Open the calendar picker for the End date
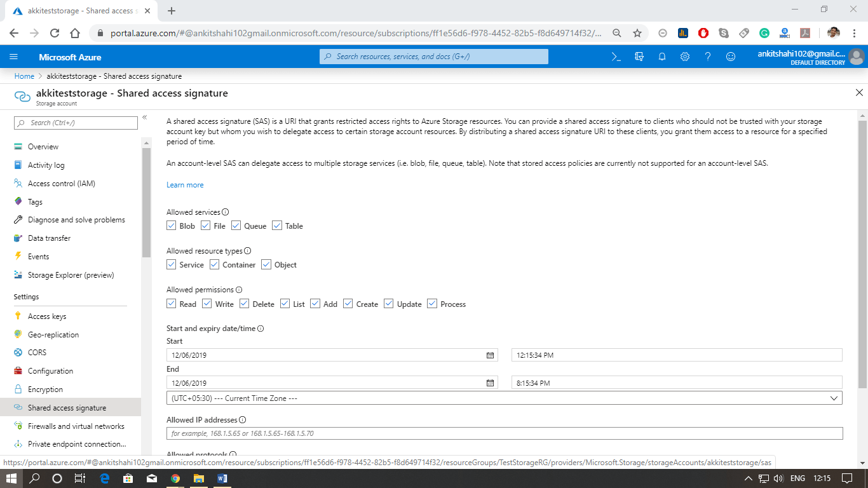The image size is (868, 488). coord(490,383)
